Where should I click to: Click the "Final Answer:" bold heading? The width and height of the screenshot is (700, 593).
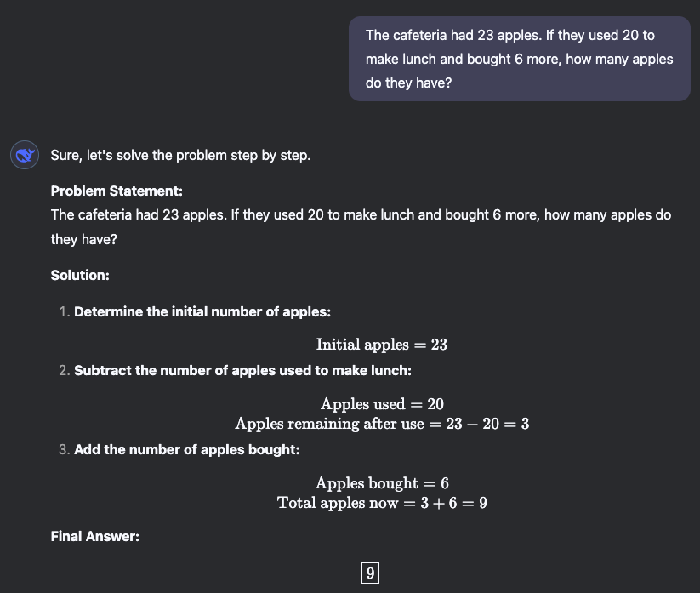[x=94, y=536]
